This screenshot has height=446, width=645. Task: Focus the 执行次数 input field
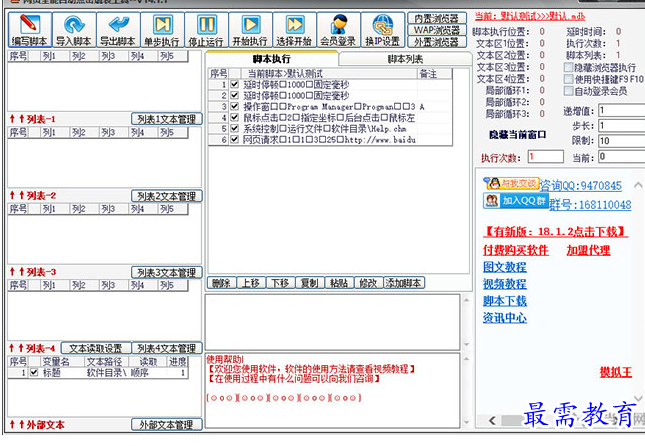(x=545, y=157)
